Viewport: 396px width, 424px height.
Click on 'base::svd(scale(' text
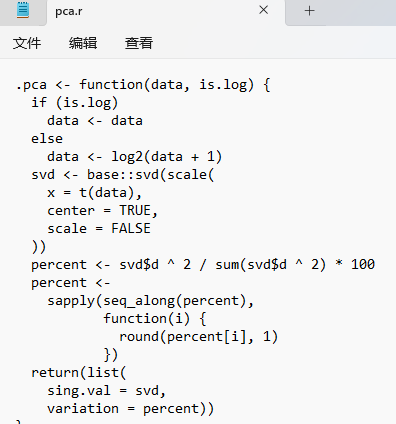(151, 175)
